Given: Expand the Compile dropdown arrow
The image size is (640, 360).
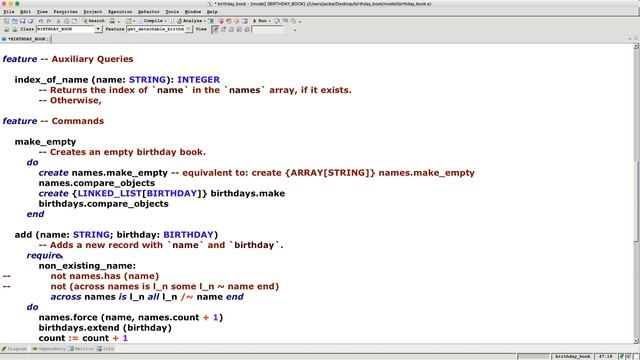Looking at the screenshot, I should (x=165, y=21).
